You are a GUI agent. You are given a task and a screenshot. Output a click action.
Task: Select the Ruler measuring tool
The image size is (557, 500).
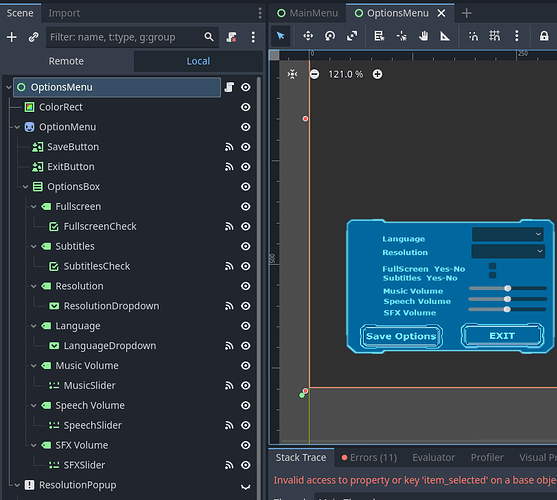point(445,36)
